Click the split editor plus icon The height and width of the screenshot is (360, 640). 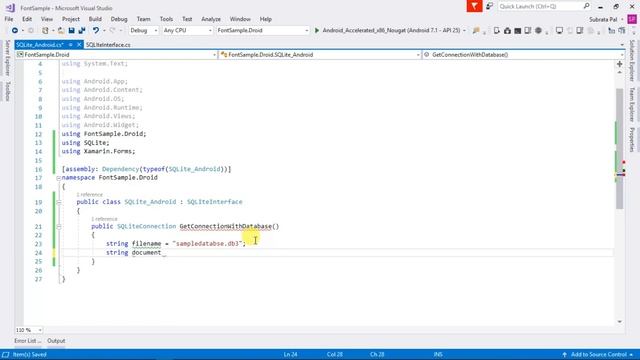coord(620,64)
